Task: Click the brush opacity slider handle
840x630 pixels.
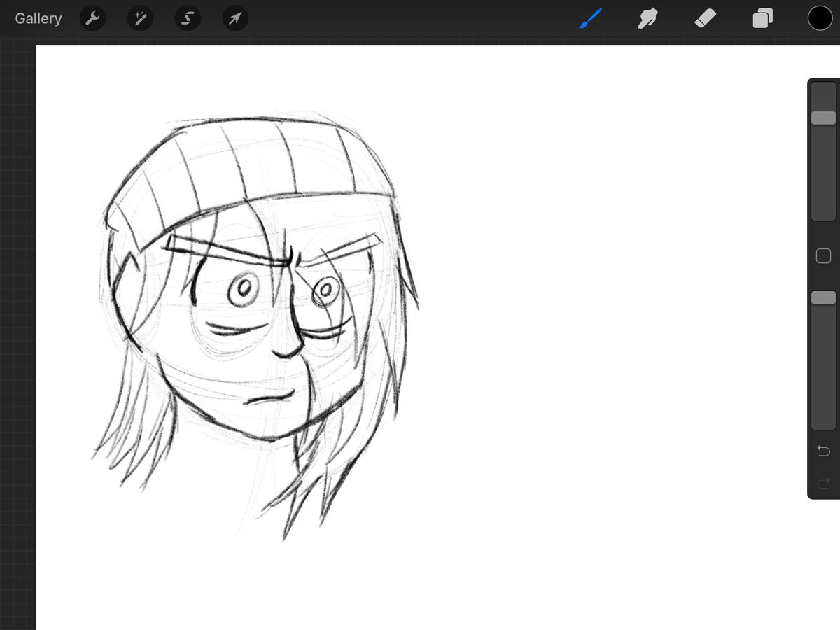Action: pyautogui.click(x=823, y=298)
